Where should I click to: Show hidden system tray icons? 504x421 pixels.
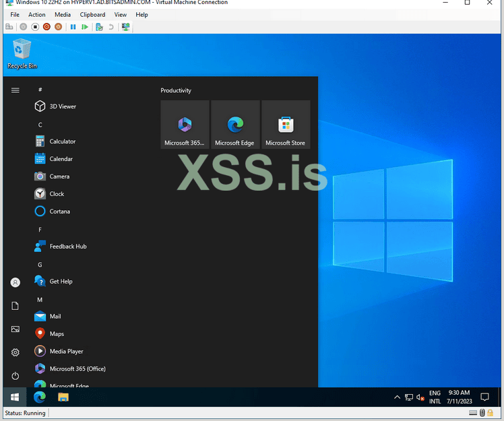[397, 397]
